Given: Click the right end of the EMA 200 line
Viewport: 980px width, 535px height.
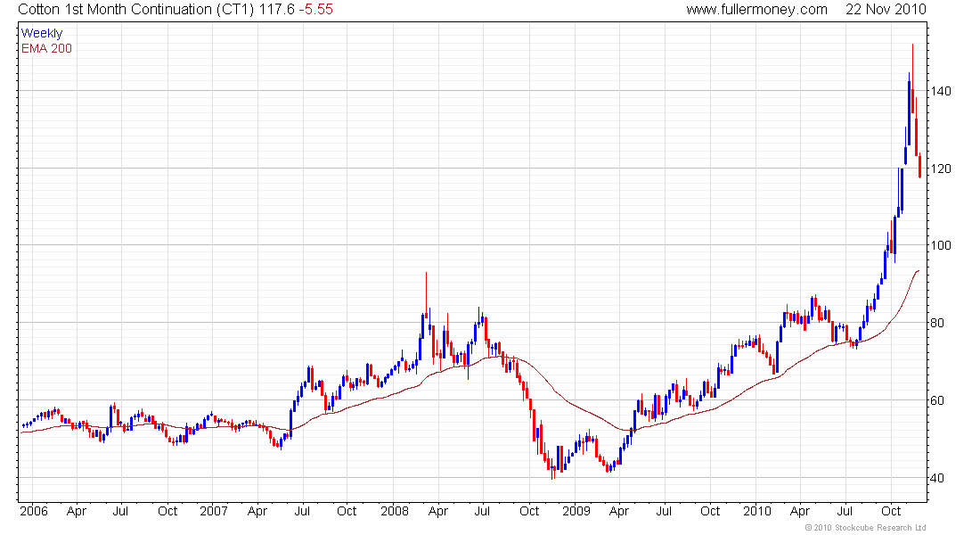Looking at the screenshot, I should [x=919, y=270].
